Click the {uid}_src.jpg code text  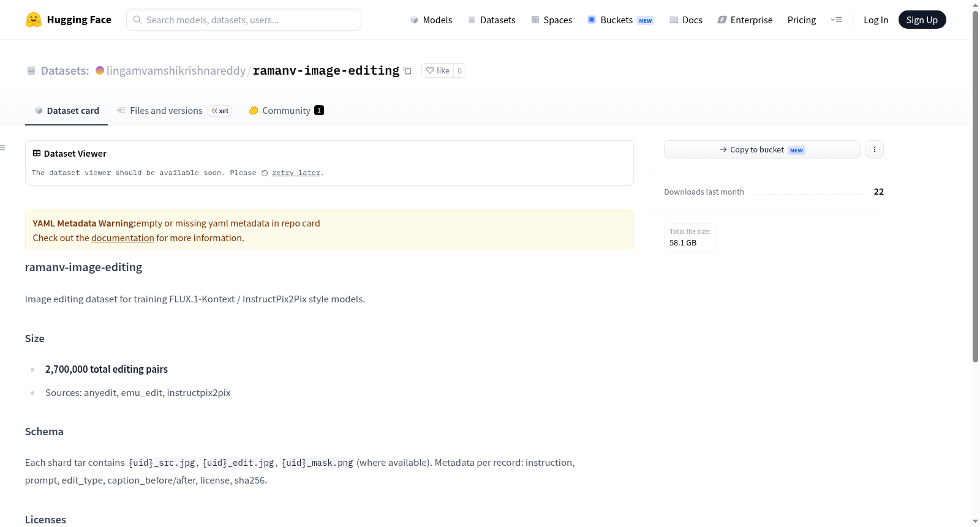pos(162,463)
